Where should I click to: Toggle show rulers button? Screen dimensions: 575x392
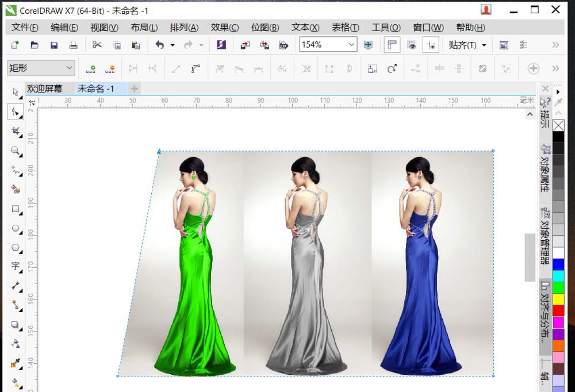tap(392, 45)
